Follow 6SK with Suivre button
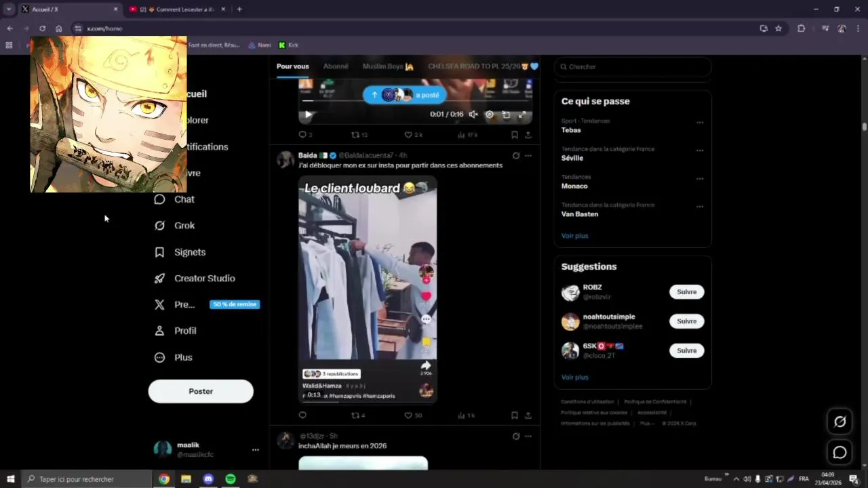868x488 pixels. click(x=686, y=350)
